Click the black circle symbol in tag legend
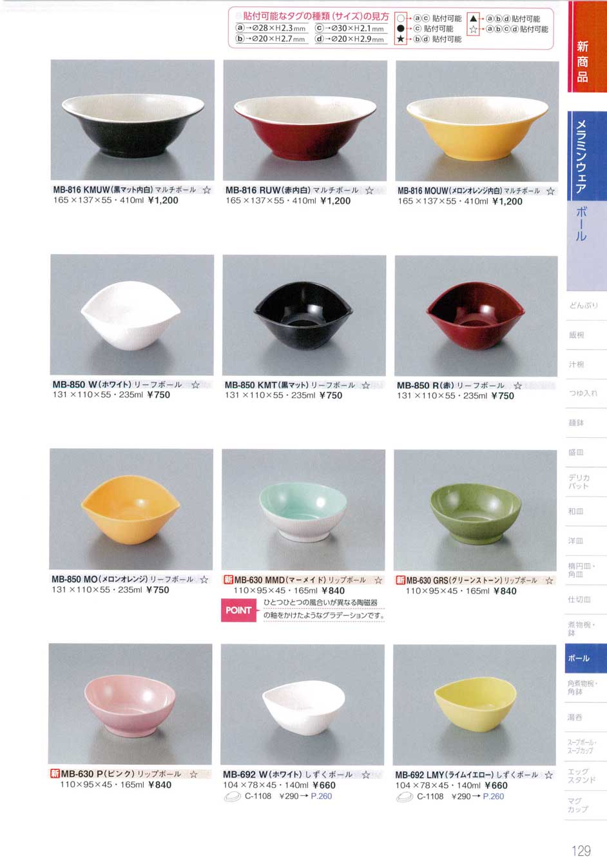The image size is (607, 868). click(x=401, y=29)
